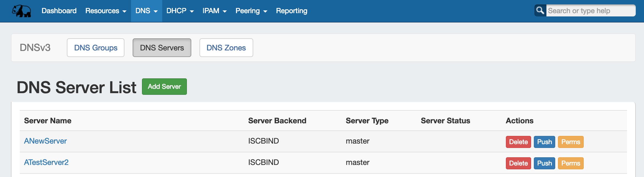Open the Dashboard page
Viewport: 644px width, 177px height.
pyautogui.click(x=59, y=11)
